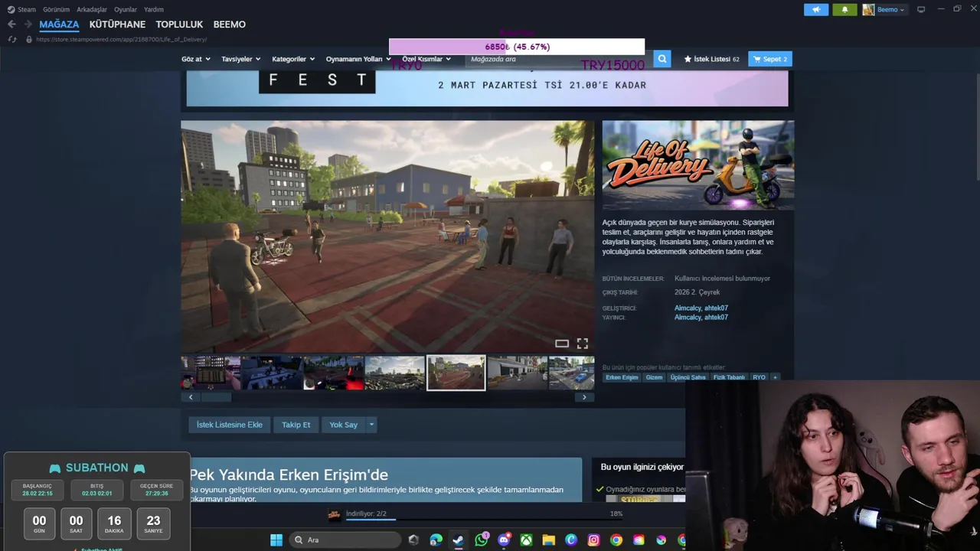
Task: Open the Windows Start menu
Action: 276,540
